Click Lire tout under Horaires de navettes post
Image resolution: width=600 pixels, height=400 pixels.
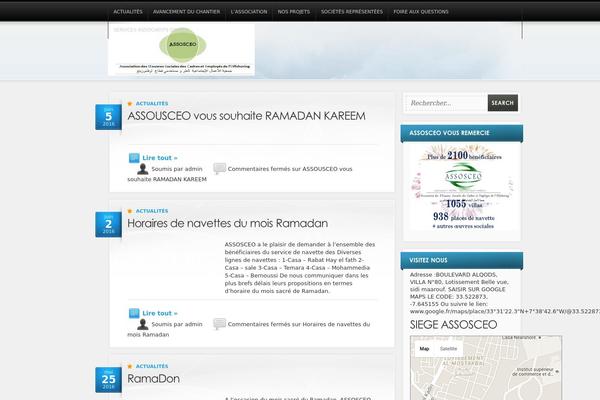(160, 313)
